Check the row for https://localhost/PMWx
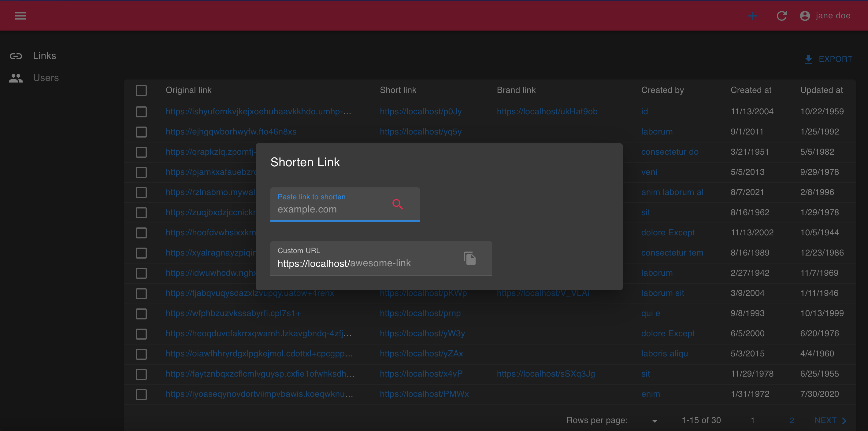868x431 pixels. click(141, 394)
